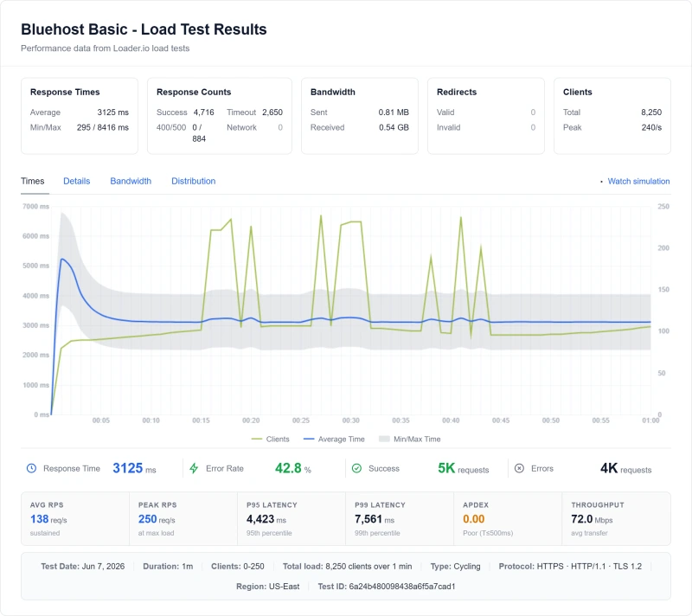Click the Protocol HTTPS HTTP/1.1 TLS 1.2 entry
This screenshot has width=692, height=616.
pyautogui.click(x=570, y=566)
